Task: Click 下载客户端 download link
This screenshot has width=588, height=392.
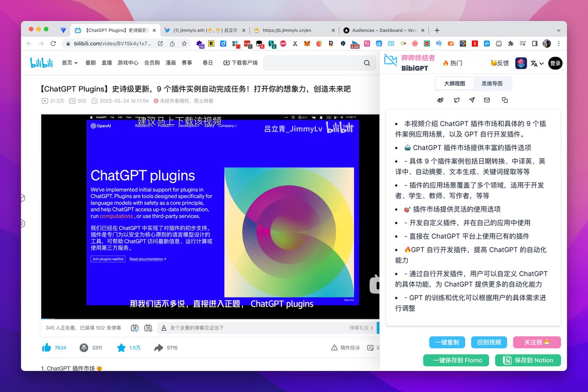Action: pos(240,63)
